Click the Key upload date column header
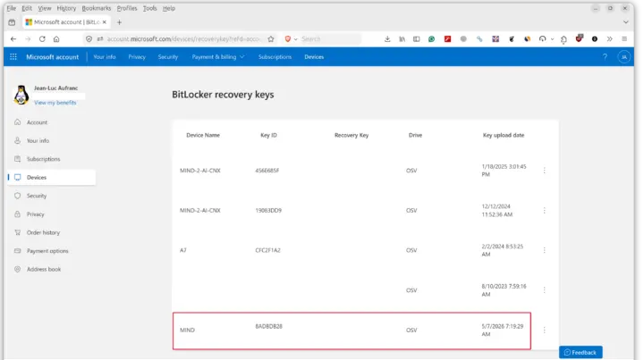The height and width of the screenshot is (360, 644). [x=503, y=135]
